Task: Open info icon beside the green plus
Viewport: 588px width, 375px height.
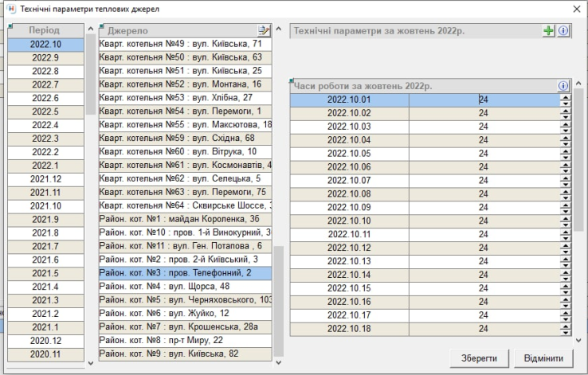Action: click(x=563, y=30)
